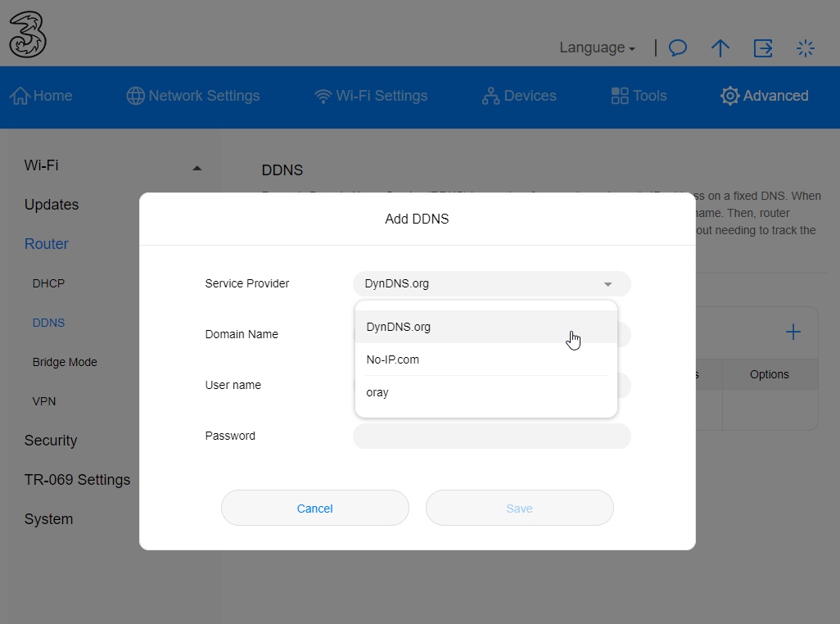Click the Three logo

click(x=28, y=35)
